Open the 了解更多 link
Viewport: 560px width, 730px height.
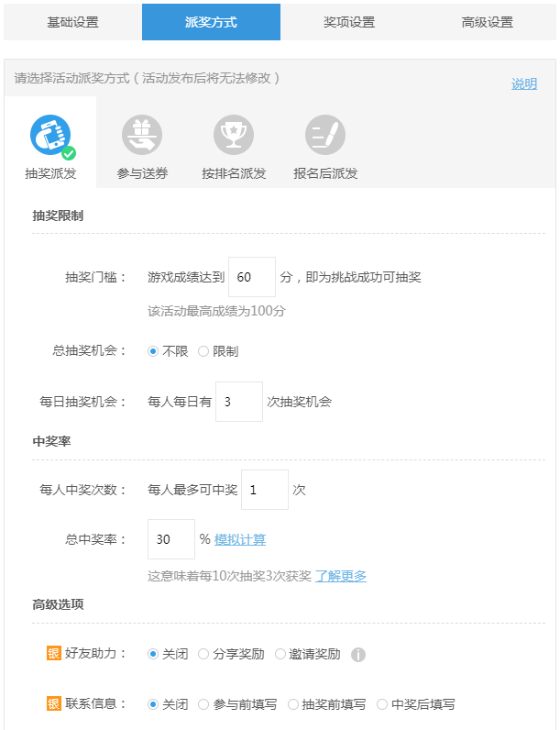(341, 576)
